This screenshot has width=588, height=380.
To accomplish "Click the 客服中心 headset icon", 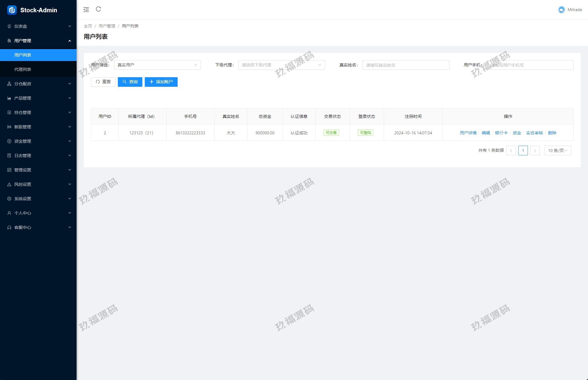I will point(9,227).
